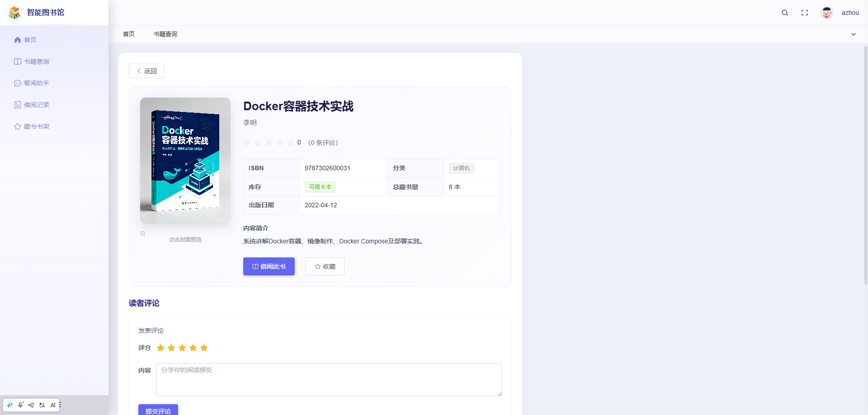Set review rating to one star

click(x=160, y=348)
